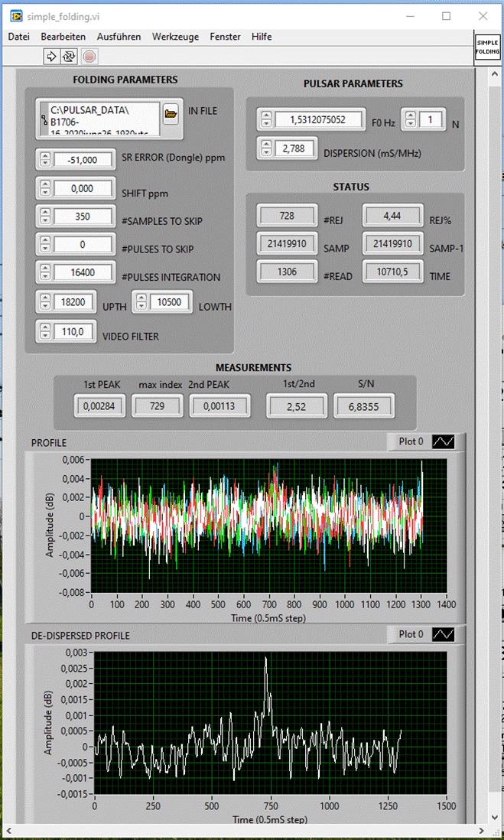Click the SAMP-1 indicator value
The image size is (504, 840).
[x=394, y=243]
